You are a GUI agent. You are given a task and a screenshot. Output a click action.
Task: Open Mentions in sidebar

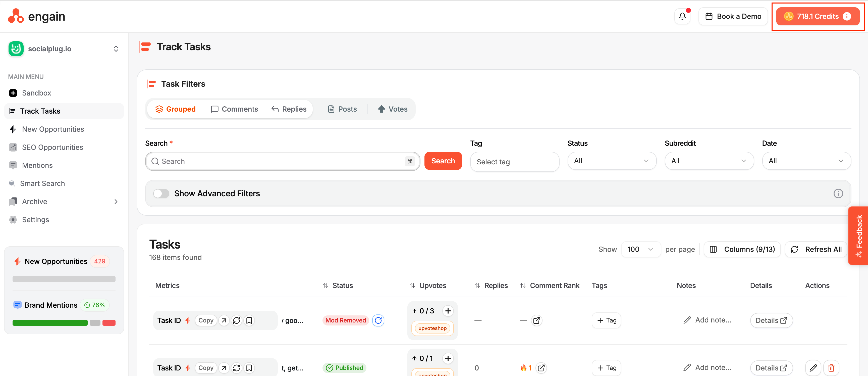[x=64, y=165]
